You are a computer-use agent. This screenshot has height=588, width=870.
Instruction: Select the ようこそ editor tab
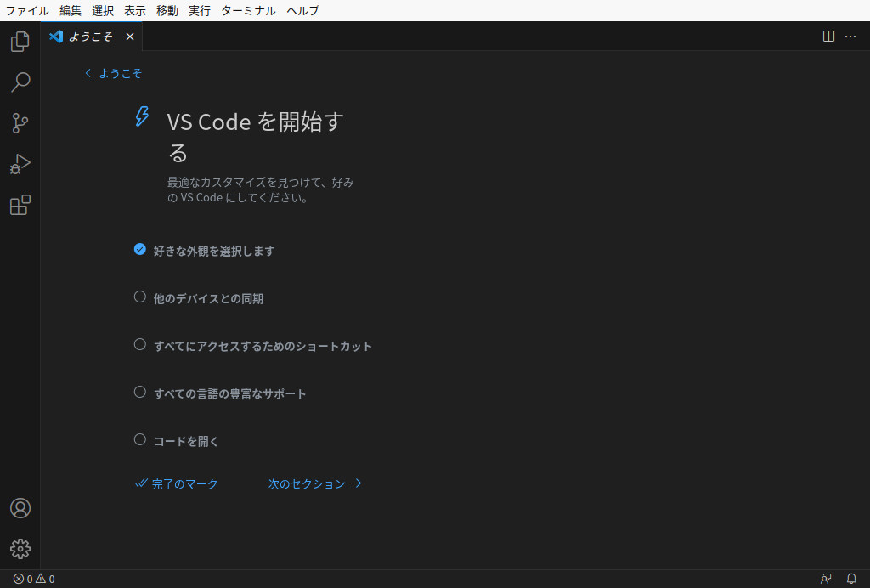coord(91,37)
